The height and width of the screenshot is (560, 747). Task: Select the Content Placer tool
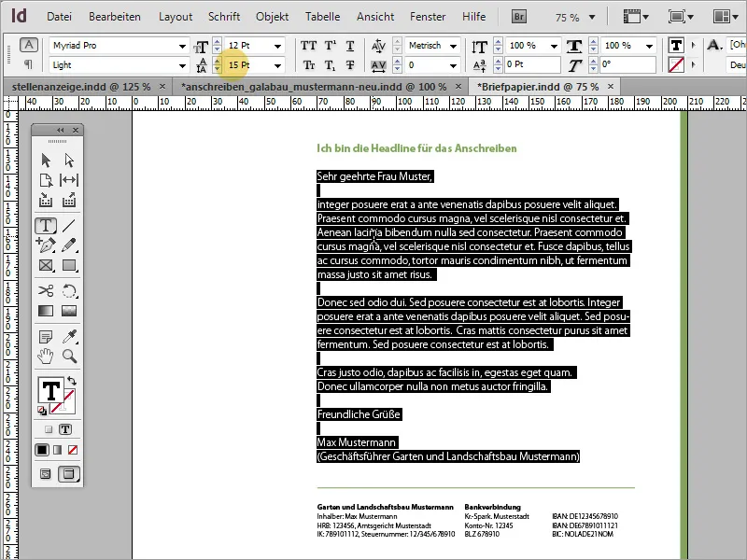tap(69, 200)
